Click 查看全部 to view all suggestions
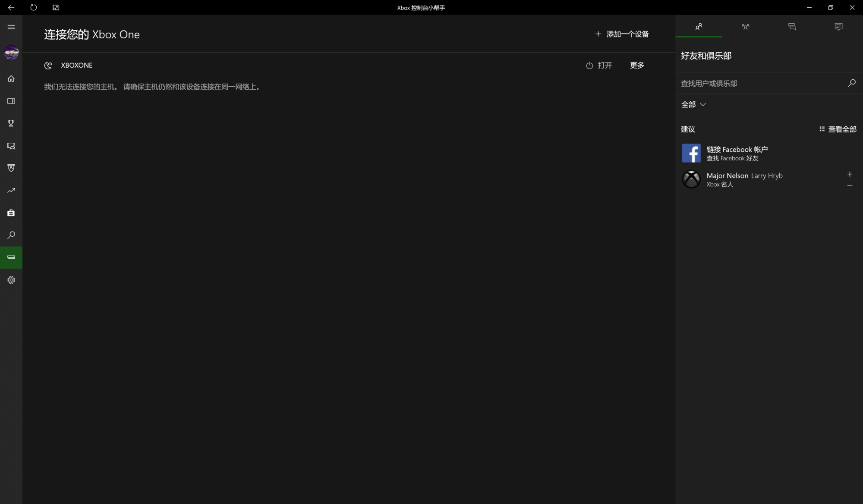The height and width of the screenshot is (504, 863). [x=838, y=129]
